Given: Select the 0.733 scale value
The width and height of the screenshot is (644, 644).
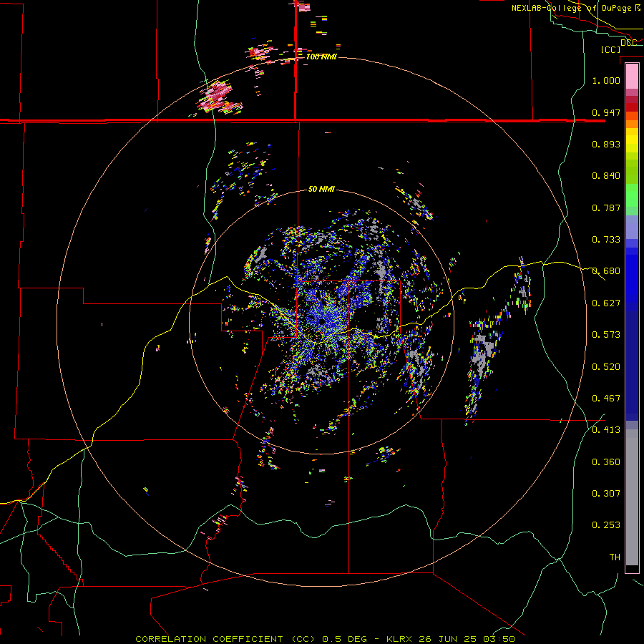Looking at the screenshot, I should click(606, 240).
